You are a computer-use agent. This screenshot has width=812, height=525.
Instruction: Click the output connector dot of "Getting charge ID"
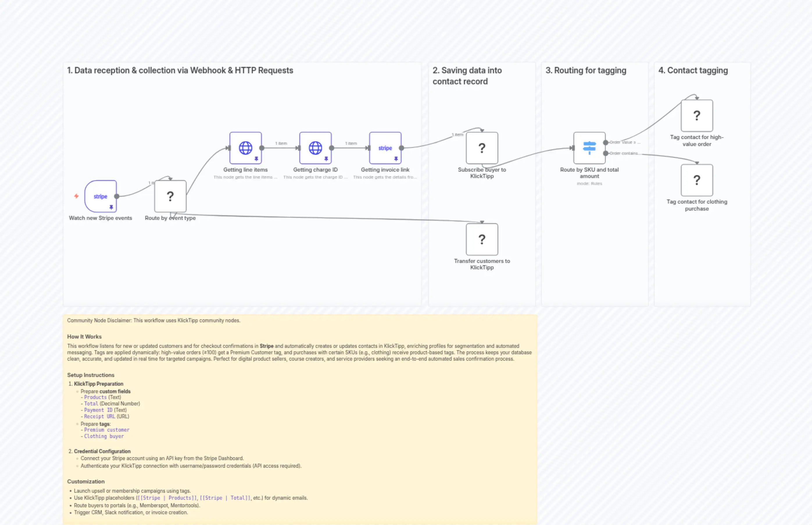pos(332,148)
